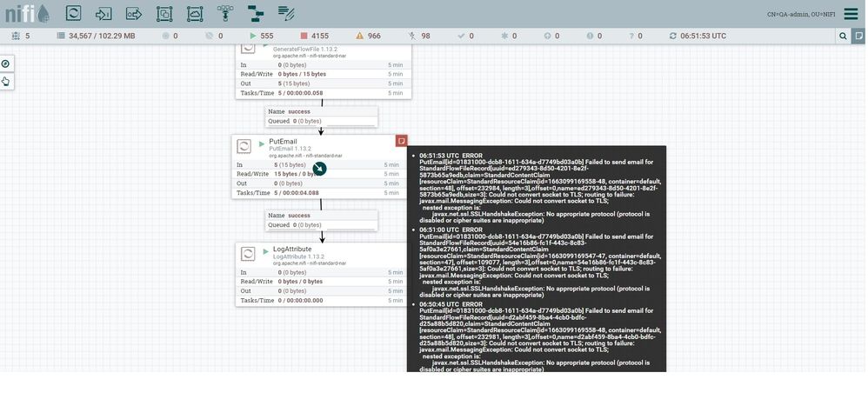Click the NiFi logo in the header
The height and width of the screenshot is (406, 868).
(27, 13)
